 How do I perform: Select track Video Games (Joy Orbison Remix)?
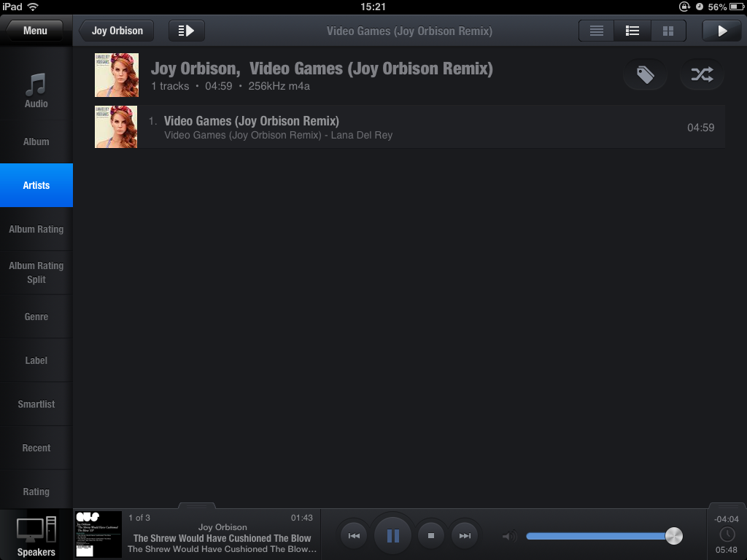[410, 127]
